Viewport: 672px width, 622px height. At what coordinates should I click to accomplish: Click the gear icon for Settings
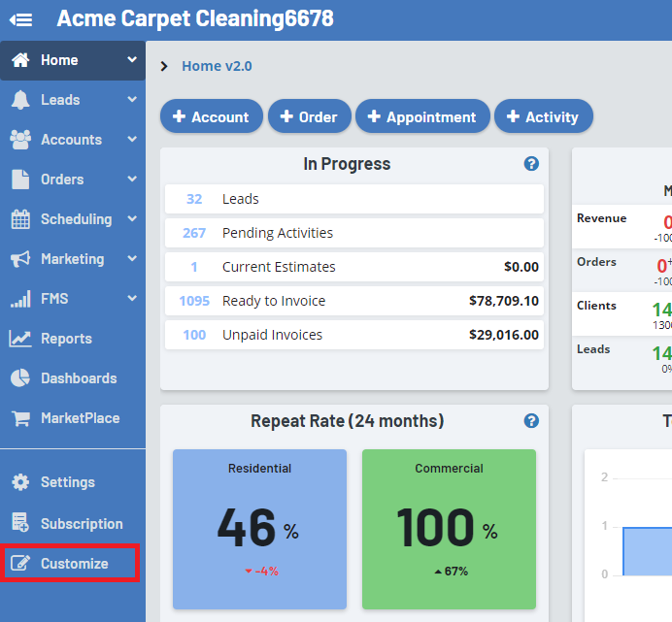pos(20,482)
